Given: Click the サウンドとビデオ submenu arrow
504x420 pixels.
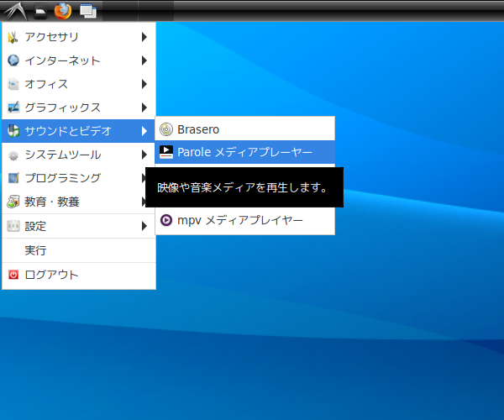Looking at the screenshot, I should (144, 131).
